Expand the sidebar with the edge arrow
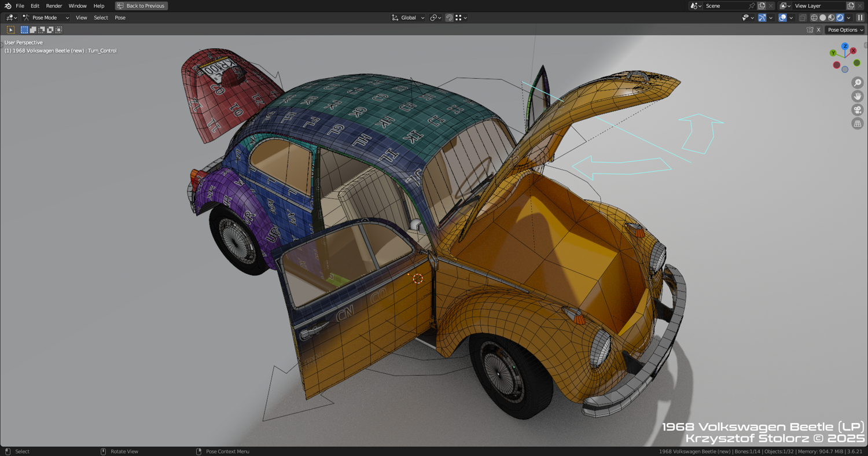Image resolution: width=868 pixels, height=456 pixels. click(866, 45)
